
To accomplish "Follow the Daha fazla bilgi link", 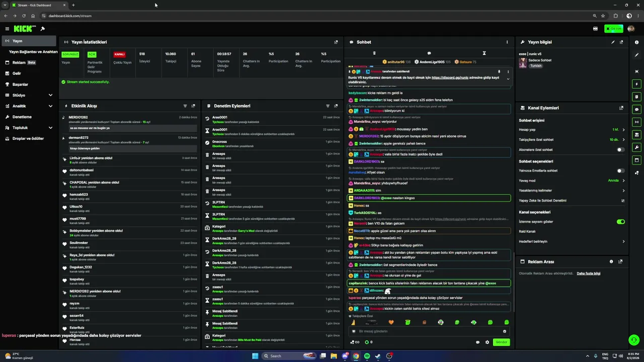I will (x=589, y=274).
